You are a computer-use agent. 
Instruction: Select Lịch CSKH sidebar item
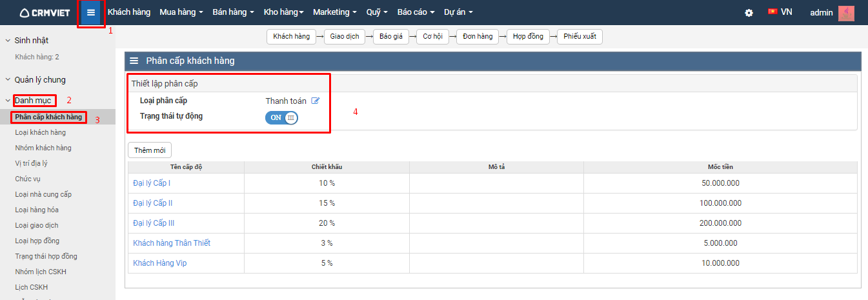[x=31, y=287]
